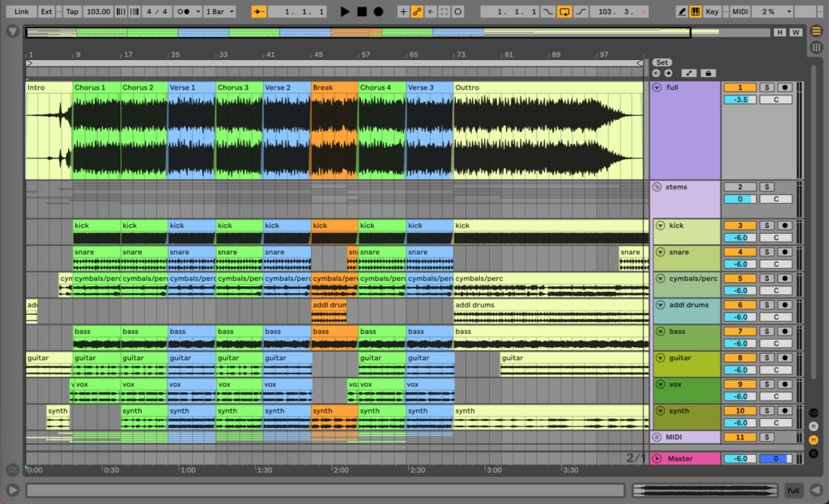This screenshot has width=829, height=504.
Task: Toggle the Automation Mode icon
Action: tap(689, 74)
